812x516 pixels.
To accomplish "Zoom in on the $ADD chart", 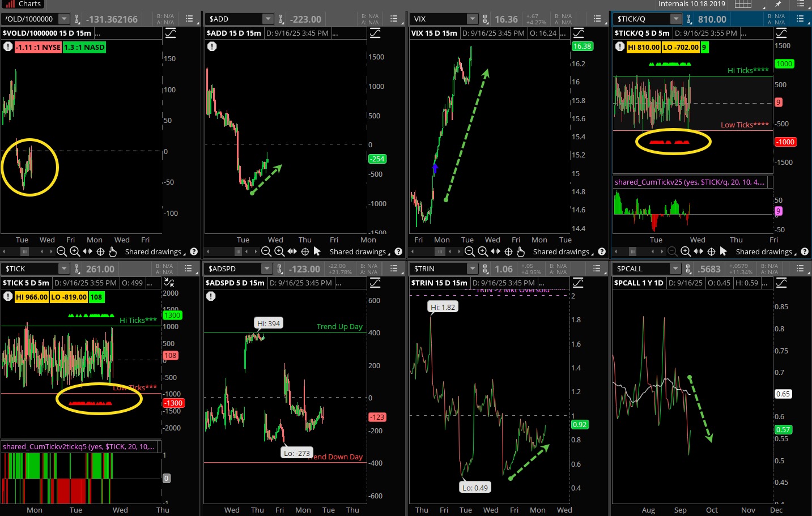I will [x=279, y=251].
